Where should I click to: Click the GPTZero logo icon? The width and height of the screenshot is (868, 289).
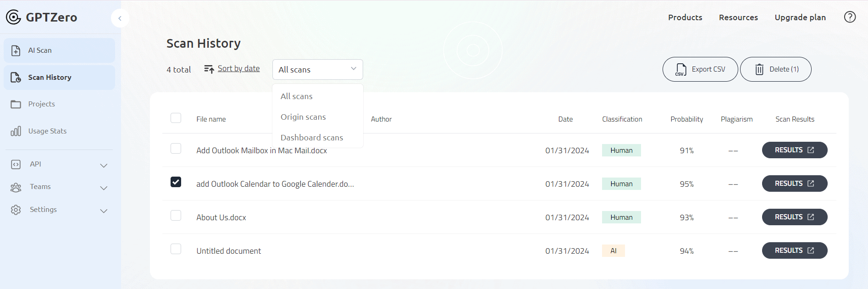point(13,17)
